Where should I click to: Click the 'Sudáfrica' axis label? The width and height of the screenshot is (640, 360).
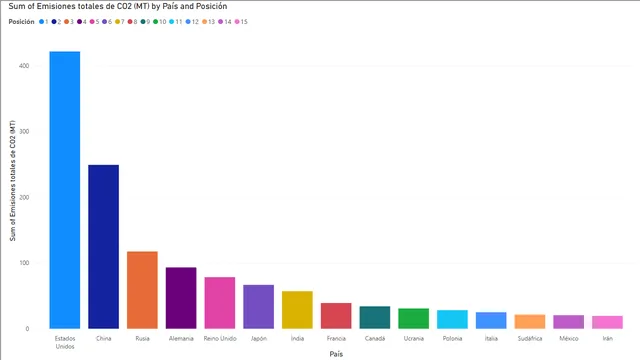(x=530, y=338)
